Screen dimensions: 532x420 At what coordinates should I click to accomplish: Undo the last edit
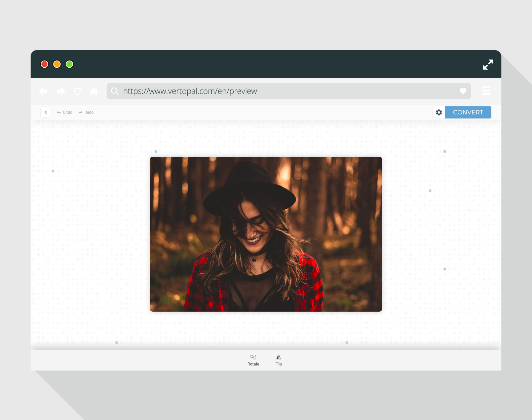[65, 112]
